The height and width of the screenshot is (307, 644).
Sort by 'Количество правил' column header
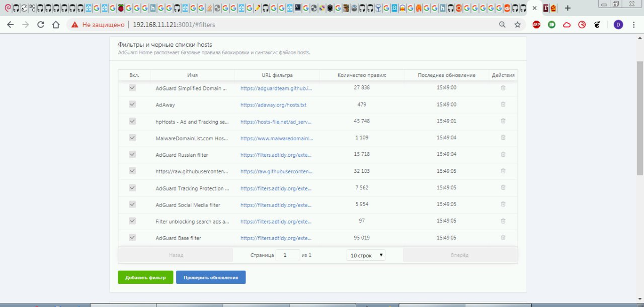(x=362, y=75)
